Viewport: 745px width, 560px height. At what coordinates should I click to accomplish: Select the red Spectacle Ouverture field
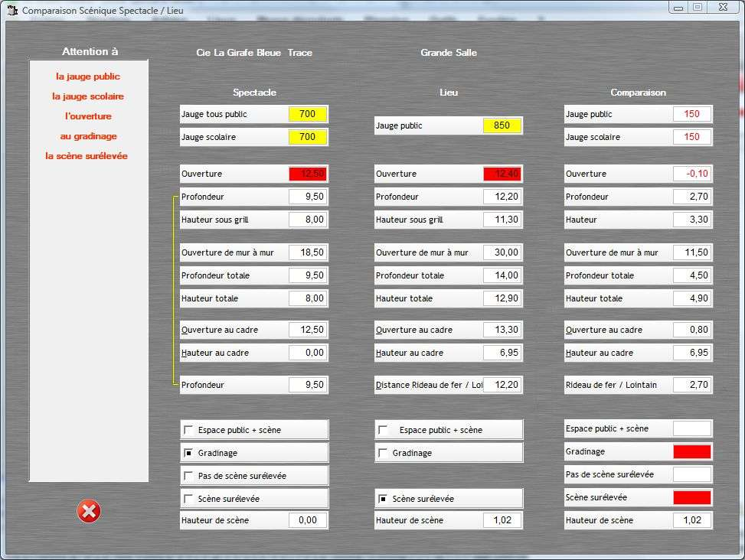tap(308, 174)
